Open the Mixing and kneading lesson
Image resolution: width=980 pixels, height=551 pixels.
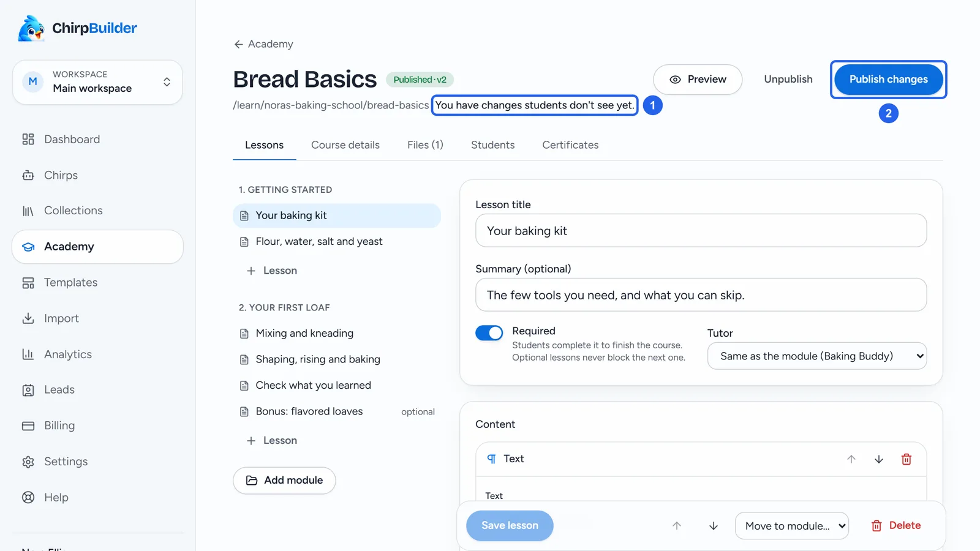coord(337,334)
